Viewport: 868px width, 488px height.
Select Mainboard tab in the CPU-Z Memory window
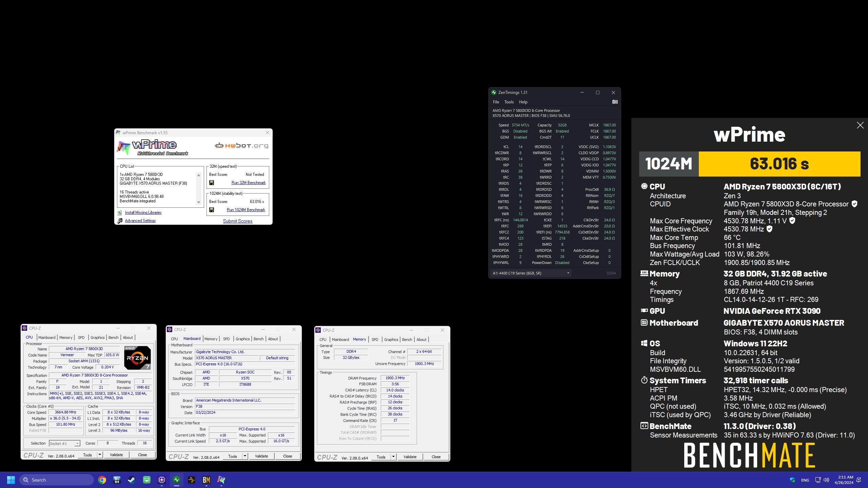pyautogui.click(x=340, y=340)
